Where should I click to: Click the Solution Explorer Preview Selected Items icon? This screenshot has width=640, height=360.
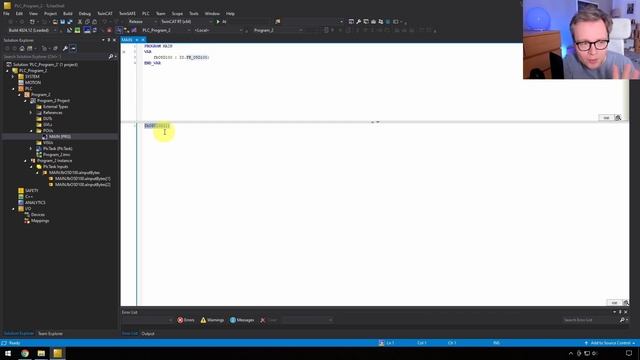tap(73, 48)
